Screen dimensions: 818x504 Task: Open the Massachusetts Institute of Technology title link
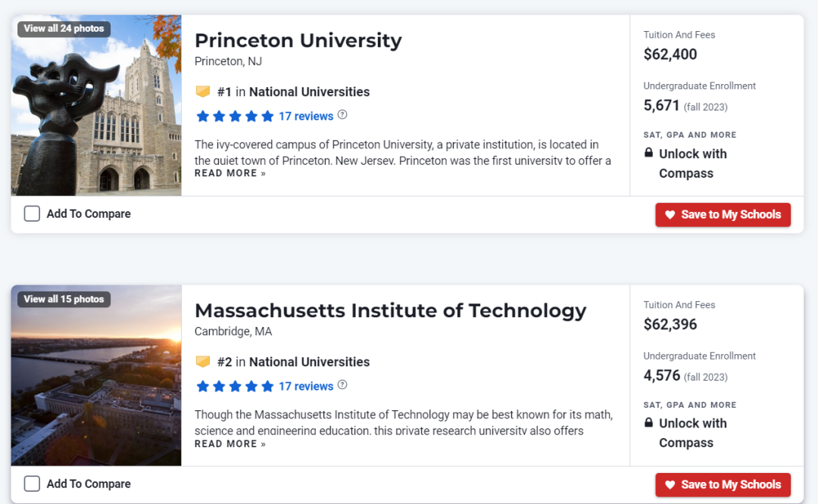click(x=390, y=310)
